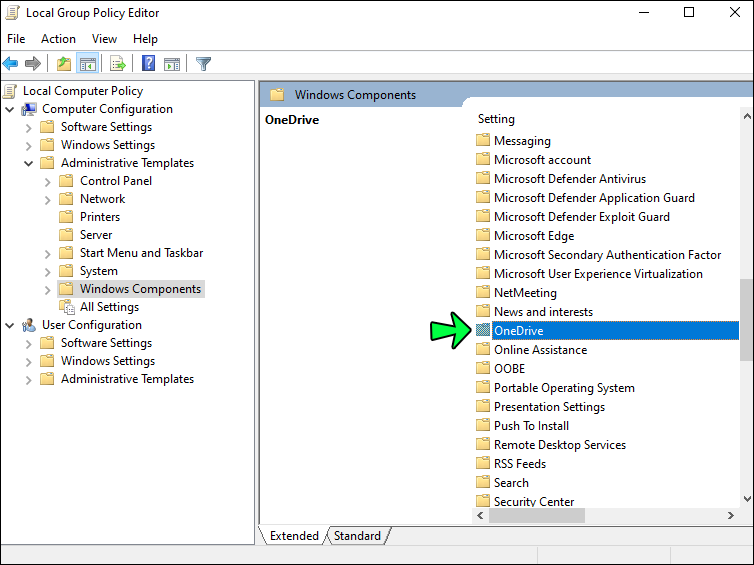This screenshot has height=565, width=754.
Task: Click the Export List toolbar icon
Action: 118,63
